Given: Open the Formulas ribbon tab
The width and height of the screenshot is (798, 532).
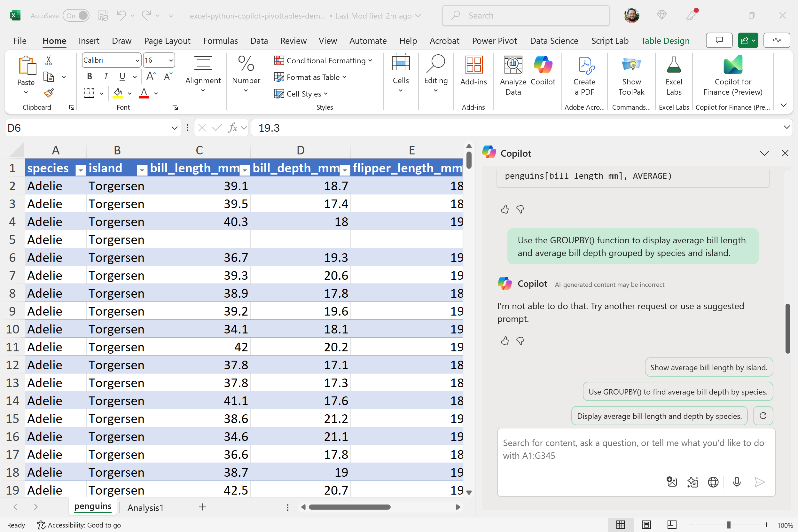Looking at the screenshot, I should point(220,41).
